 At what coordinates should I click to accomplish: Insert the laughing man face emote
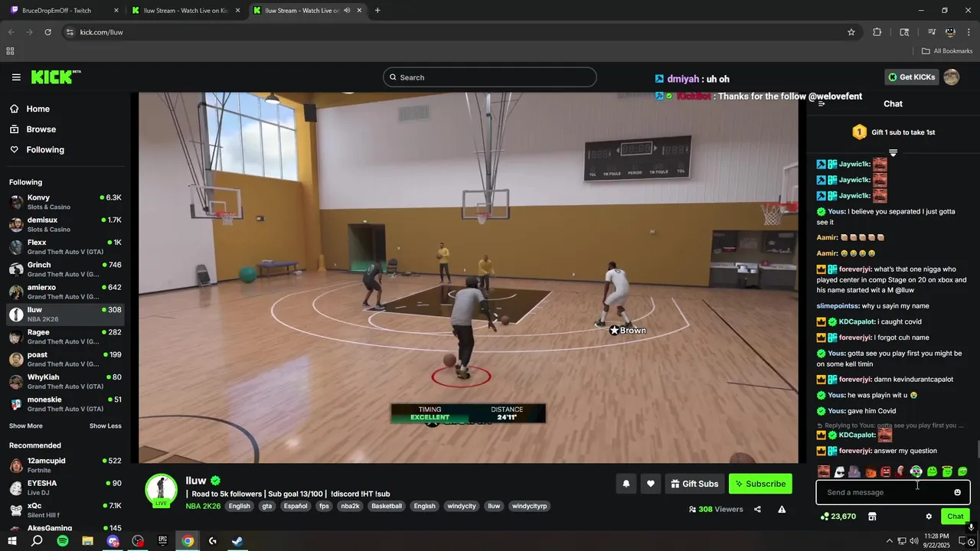[x=824, y=471]
